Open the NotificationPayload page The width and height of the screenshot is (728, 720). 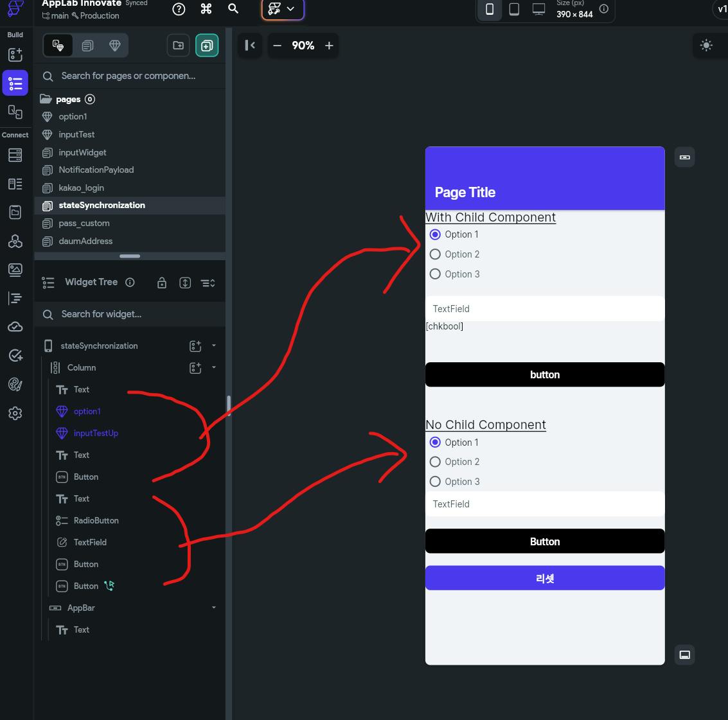click(x=96, y=170)
